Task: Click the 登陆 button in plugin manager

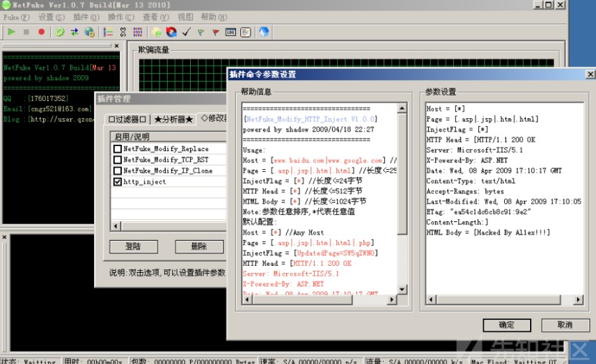Action: click(x=134, y=246)
